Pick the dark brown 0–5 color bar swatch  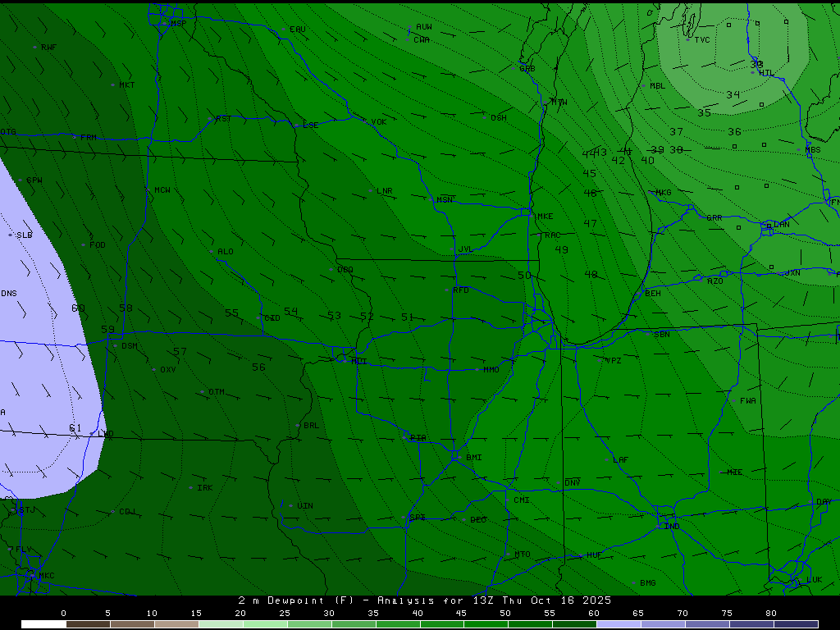89,624
